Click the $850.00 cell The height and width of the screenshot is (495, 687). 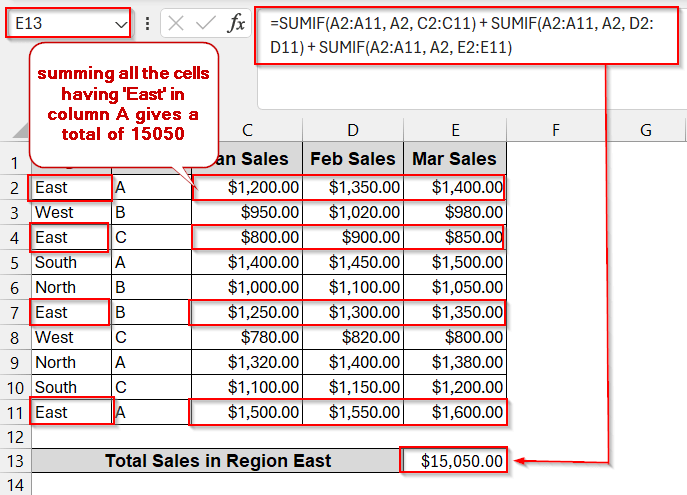pos(455,237)
